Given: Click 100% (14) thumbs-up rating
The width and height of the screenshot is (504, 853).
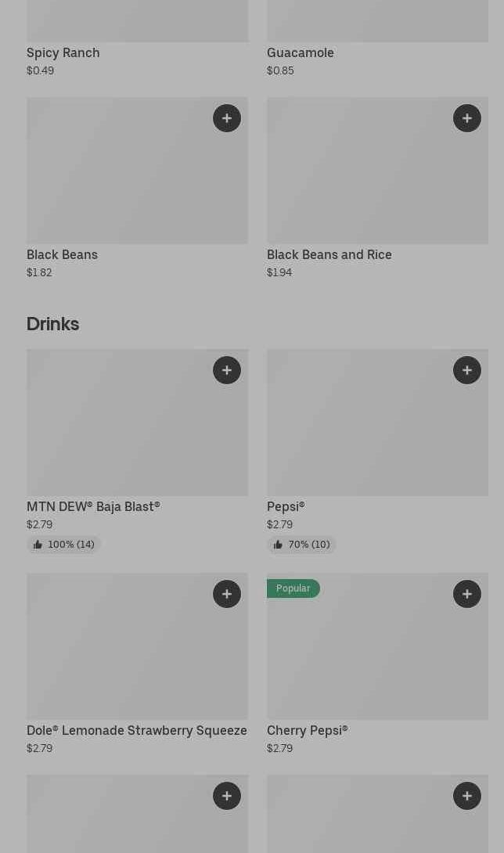Looking at the screenshot, I should [64, 545].
